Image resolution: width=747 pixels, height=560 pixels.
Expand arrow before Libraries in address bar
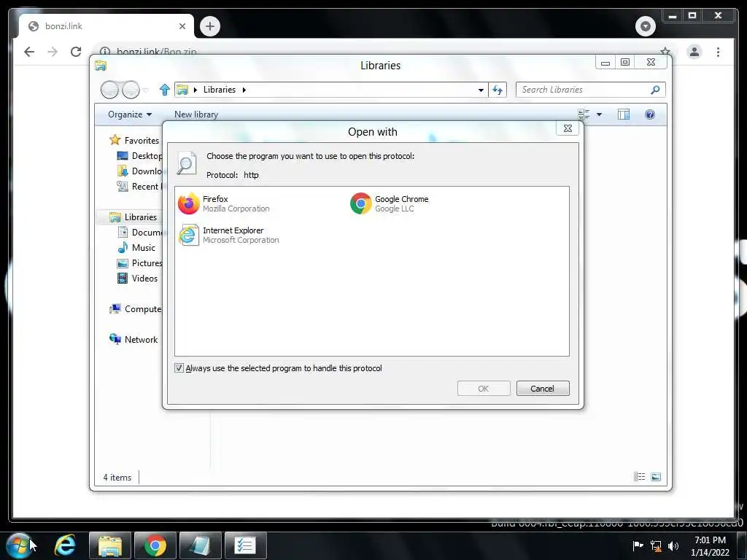(196, 90)
